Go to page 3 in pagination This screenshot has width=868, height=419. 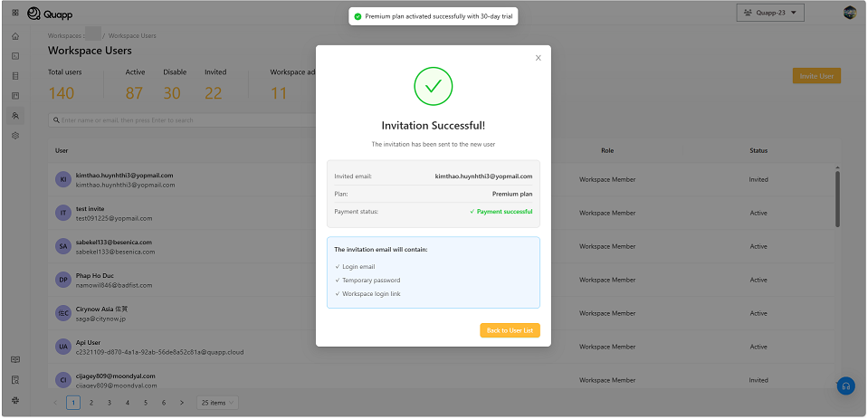point(109,402)
